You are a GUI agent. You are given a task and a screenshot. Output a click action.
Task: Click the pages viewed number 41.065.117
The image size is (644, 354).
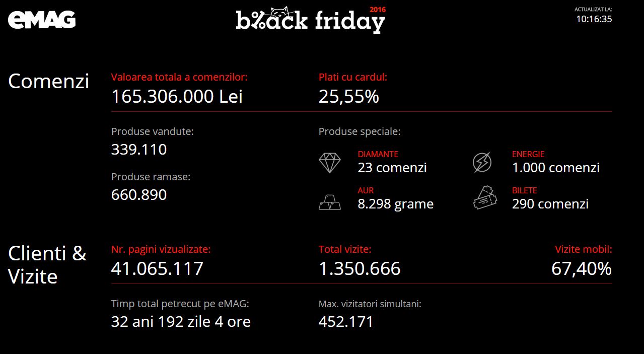click(157, 269)
